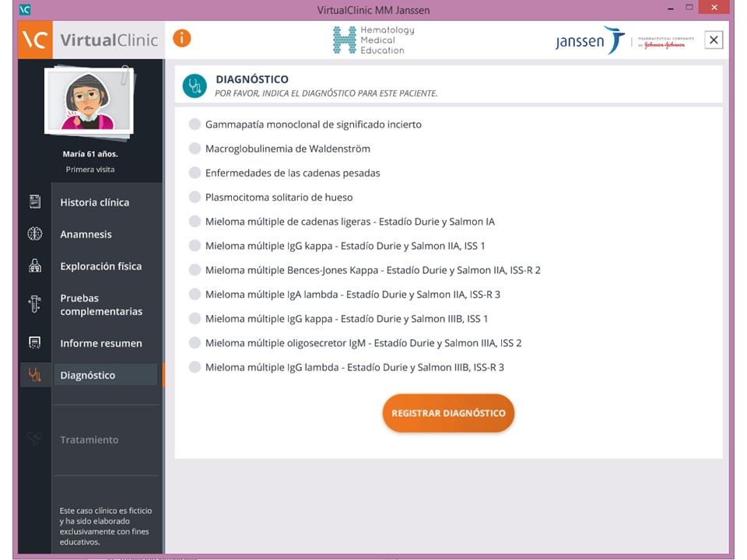Click patient María's photo

(89, 101)
